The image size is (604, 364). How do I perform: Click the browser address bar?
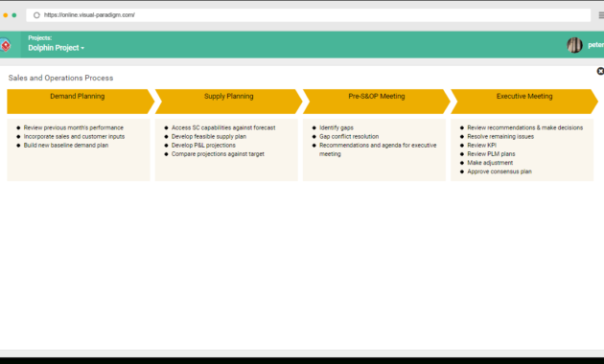coord(308,15)
